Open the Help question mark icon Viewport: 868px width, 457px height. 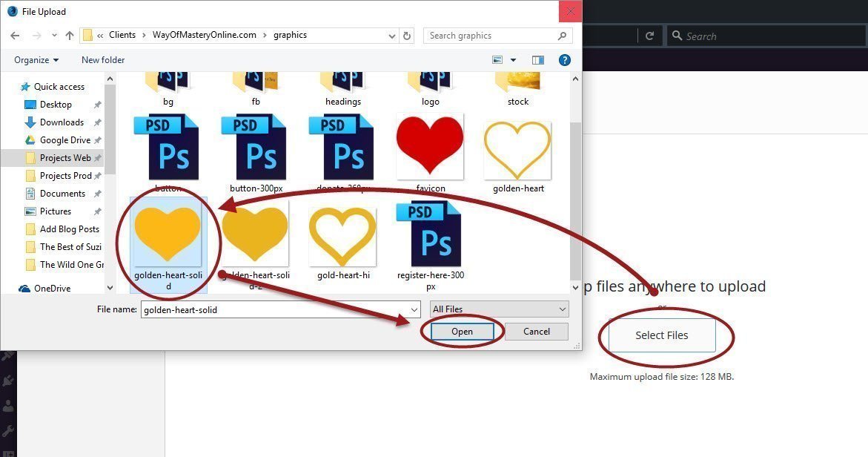pos(564,60)
